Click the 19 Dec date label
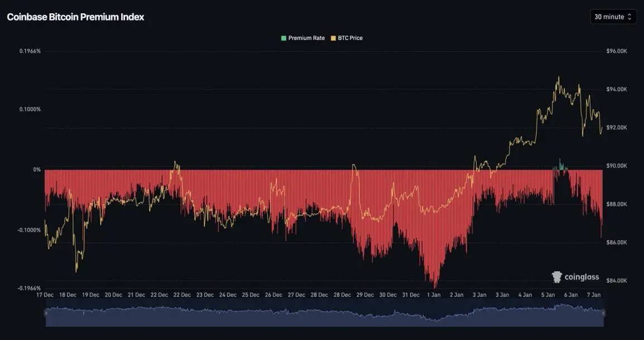Screen dimensions: 644x340 [91, 295]
